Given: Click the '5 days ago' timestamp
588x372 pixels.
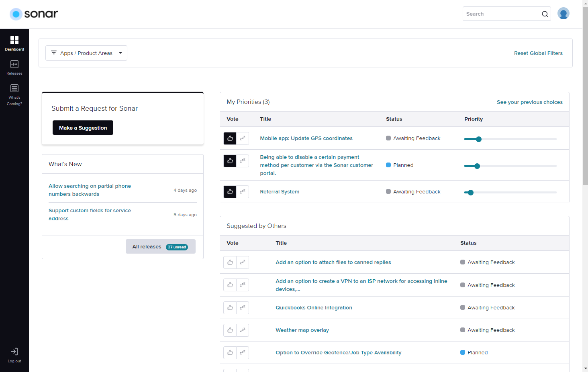Looking at the screenshot, I should [x=185, y=215].
